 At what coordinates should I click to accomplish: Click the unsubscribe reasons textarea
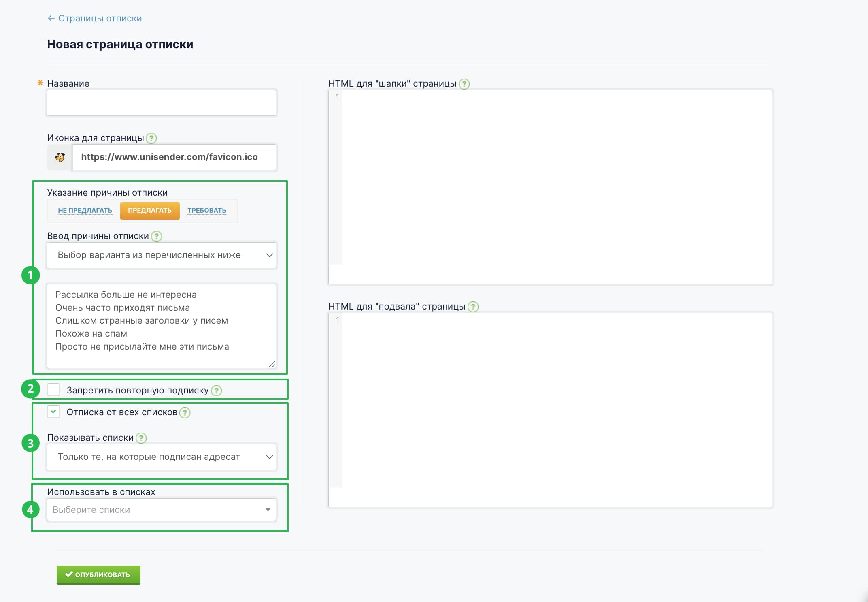click(x=162, y=326)
